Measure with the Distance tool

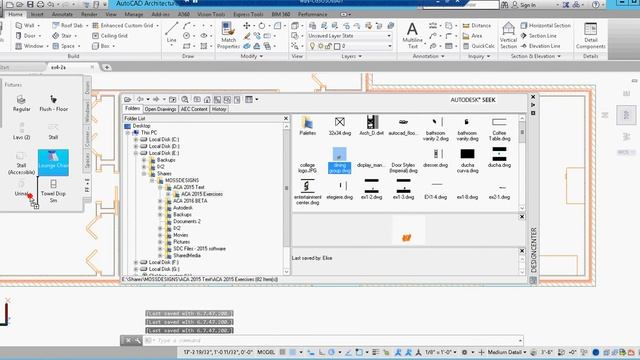[x=476, y=25]
